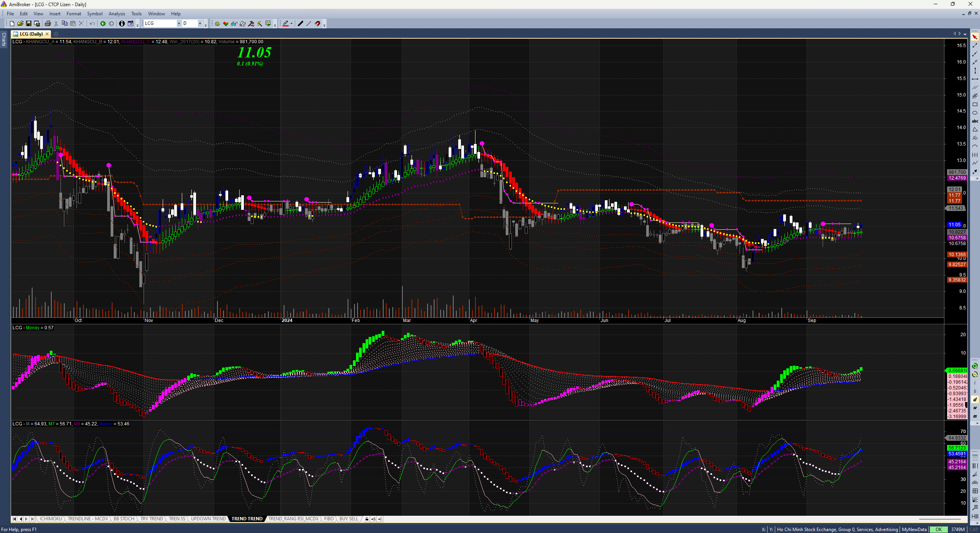Expand line color dropdown arrow
Screen dimensions: 980x533
tap(291, 24)
